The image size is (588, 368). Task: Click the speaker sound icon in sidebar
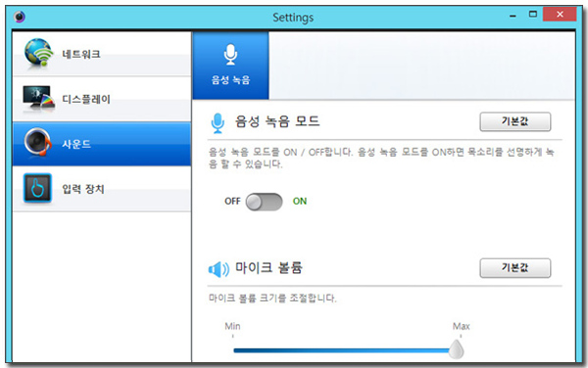[37, 142]
